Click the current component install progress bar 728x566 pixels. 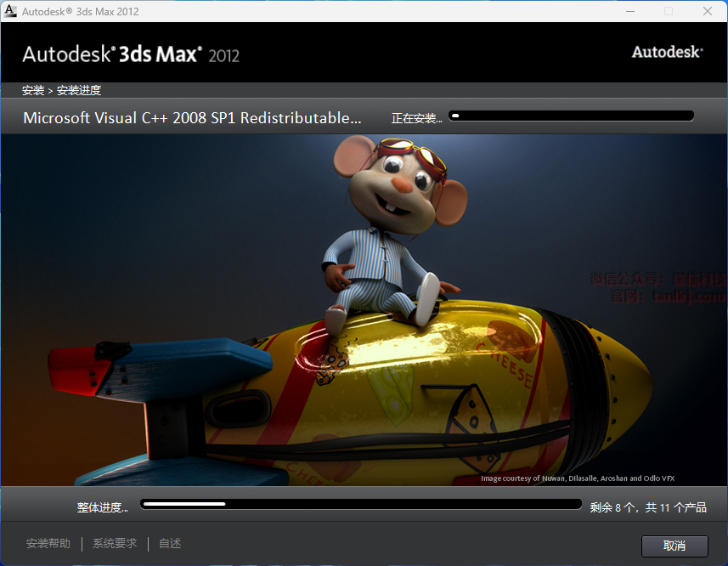click(571, 116)
